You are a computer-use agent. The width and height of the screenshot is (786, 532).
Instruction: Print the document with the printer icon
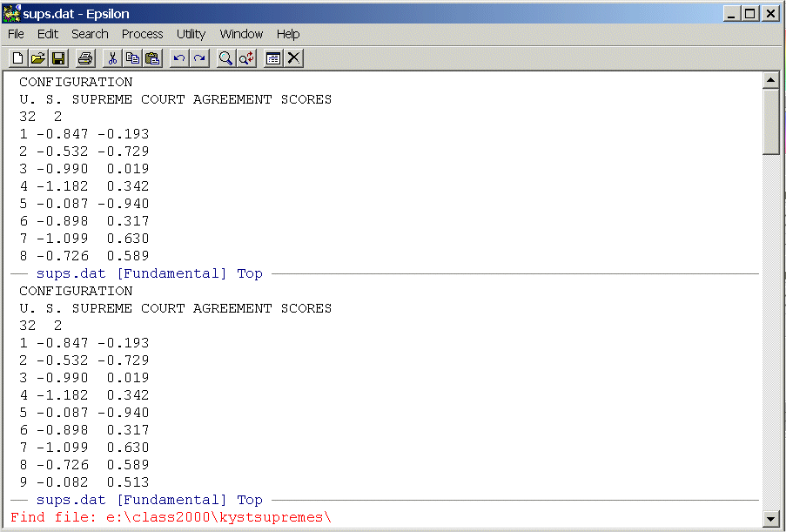84,58
